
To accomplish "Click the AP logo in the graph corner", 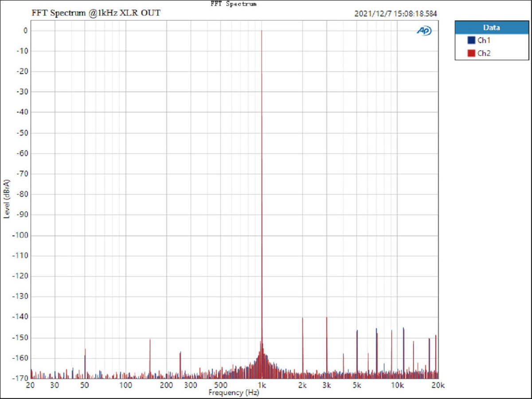I will point(424,31).
